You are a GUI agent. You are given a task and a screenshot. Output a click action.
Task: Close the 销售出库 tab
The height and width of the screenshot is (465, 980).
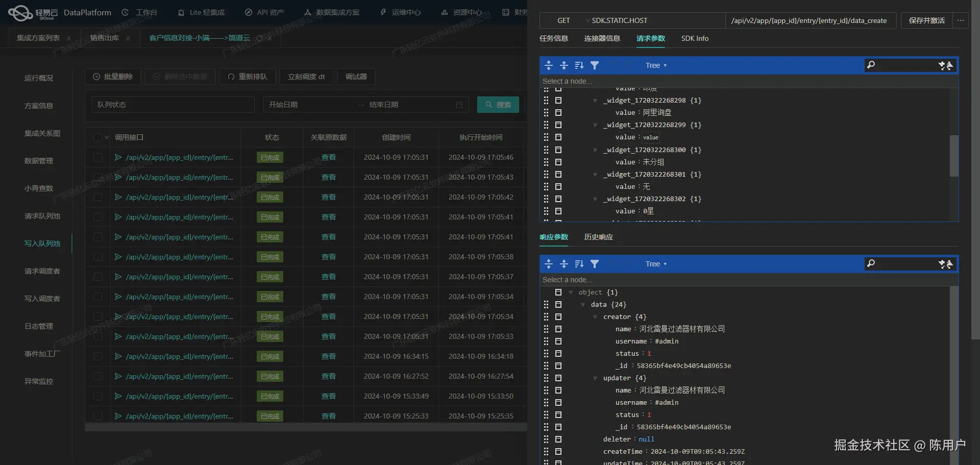pyautogui.click(x=128, y=38)
